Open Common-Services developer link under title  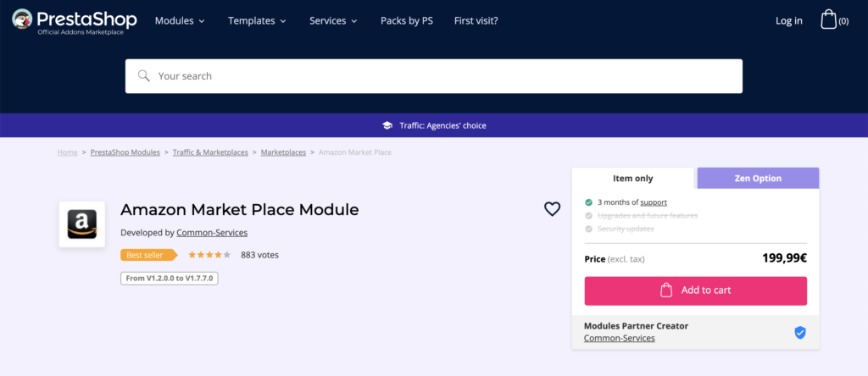212,233
